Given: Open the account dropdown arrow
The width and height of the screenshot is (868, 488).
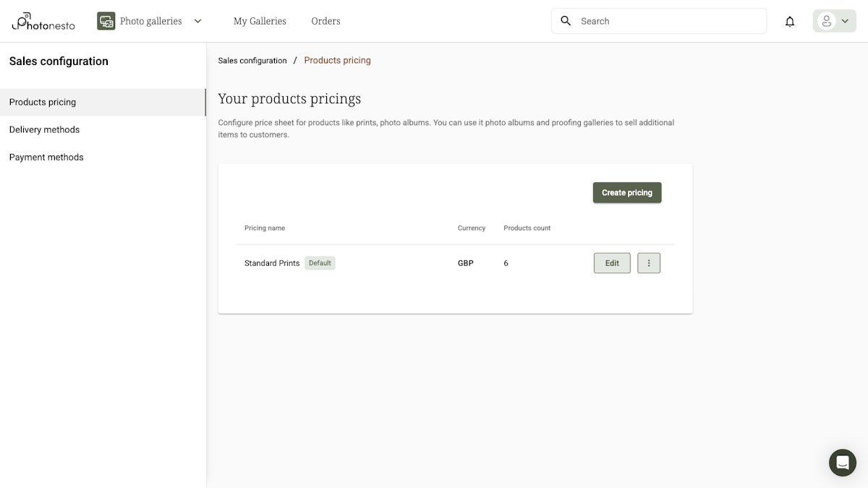Looking at the screenshot, I should point(844,21).
